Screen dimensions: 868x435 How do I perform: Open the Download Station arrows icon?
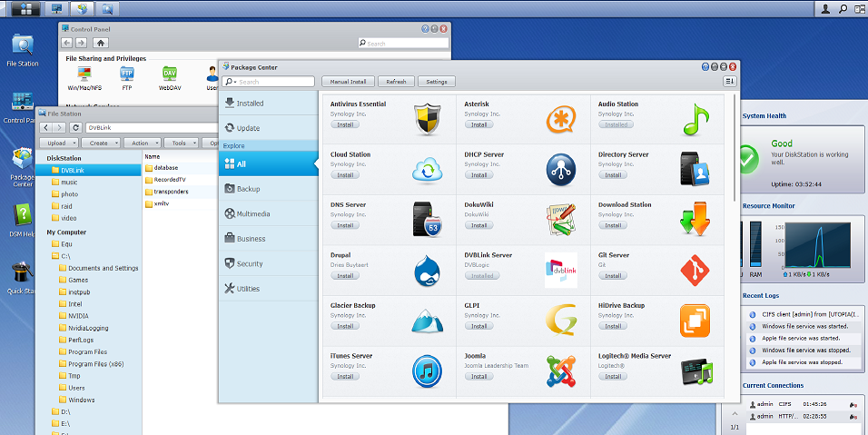coord(695,219)
